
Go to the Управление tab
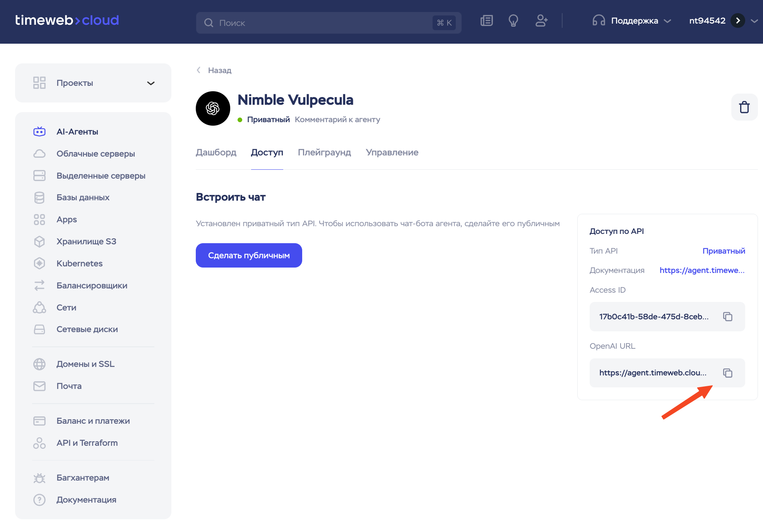(x=392, y=152)
